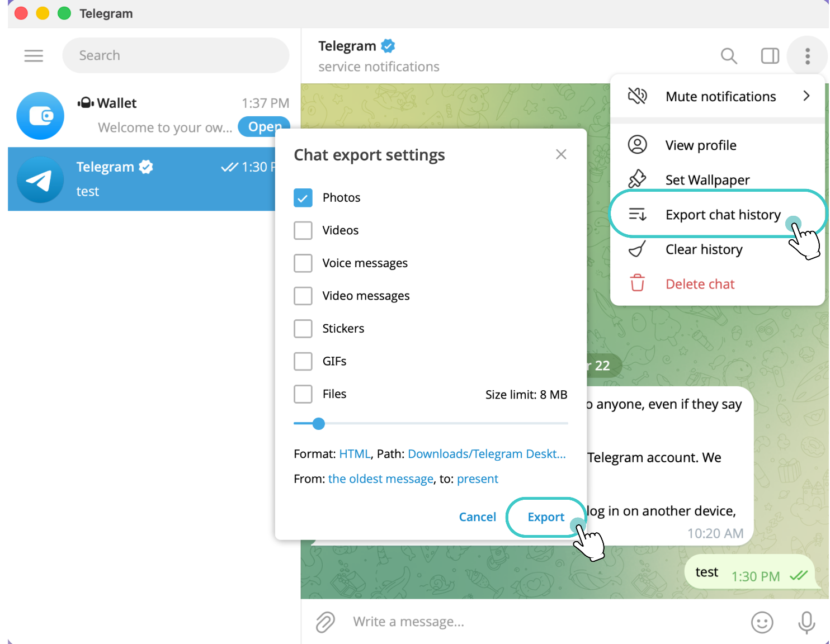
Task: Select Delete chat menu item
Action: click(x=718, y=284)
